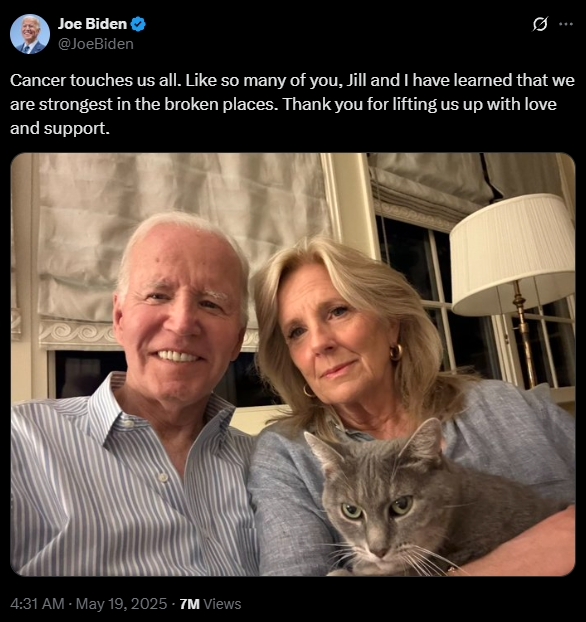Click the woman's gold hoop earring
Viewport: 586px width, 622px height.
click(x=396, y=352)
